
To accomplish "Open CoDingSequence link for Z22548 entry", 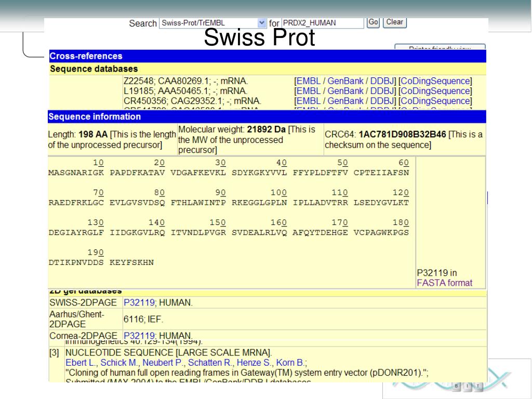I will tap(435, 81).
